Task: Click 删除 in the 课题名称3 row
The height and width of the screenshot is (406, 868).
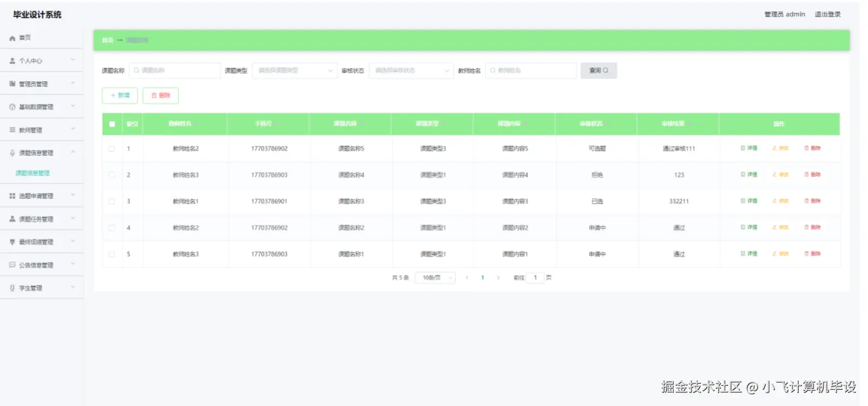Action: point(812,201)
